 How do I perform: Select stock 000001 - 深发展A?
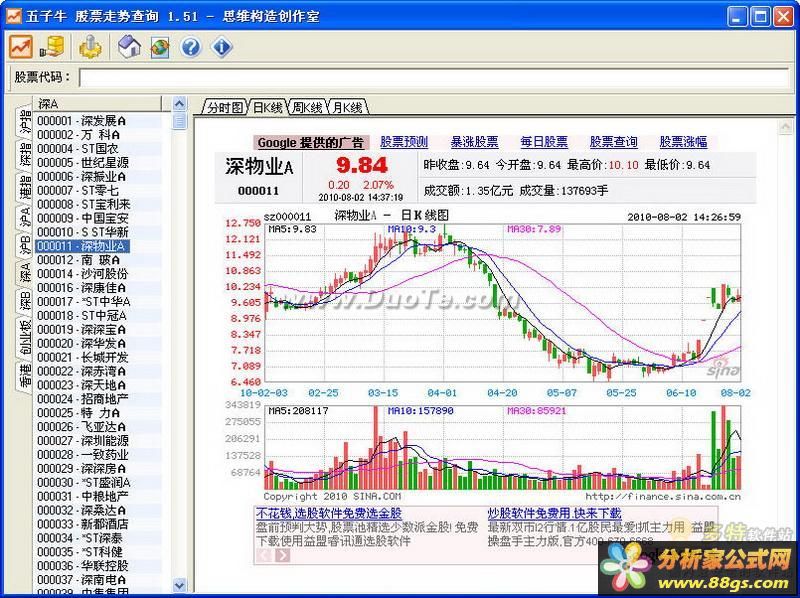tap(82, 121)
